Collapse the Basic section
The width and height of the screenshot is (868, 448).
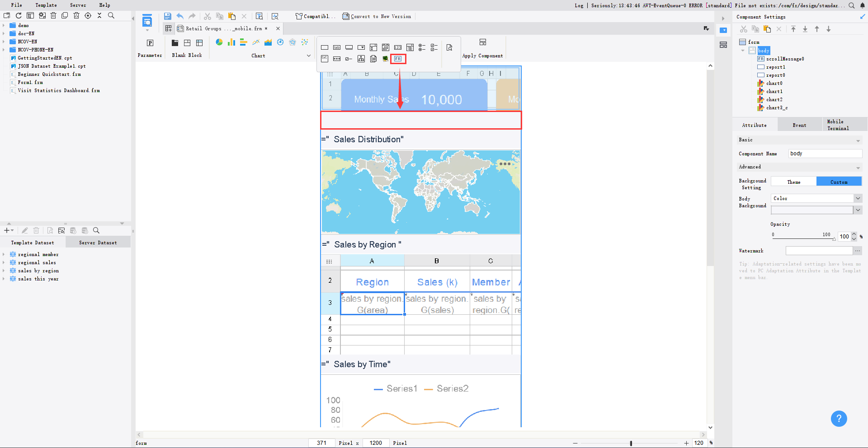pyautogui.click(x=858, y=141)
